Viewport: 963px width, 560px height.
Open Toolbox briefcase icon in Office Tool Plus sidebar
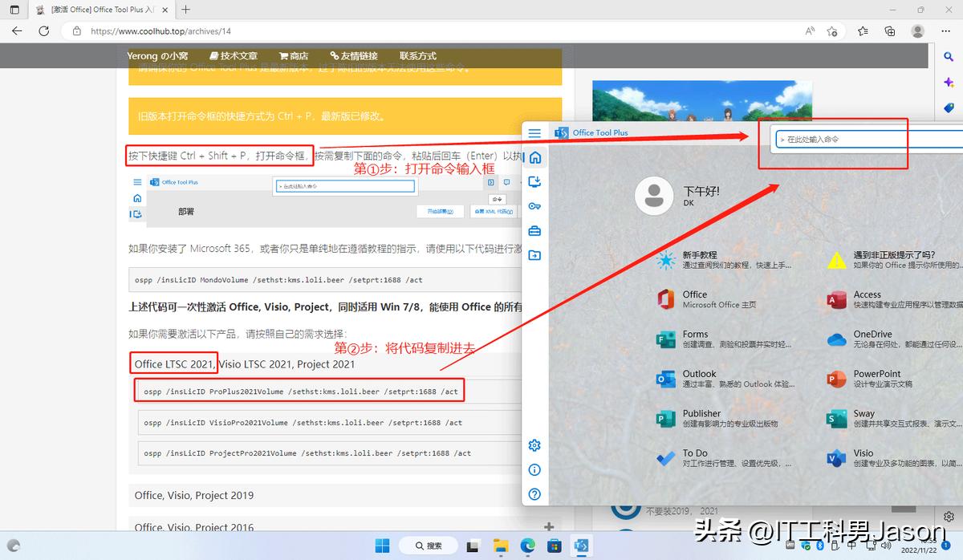[x=534, y=231]
